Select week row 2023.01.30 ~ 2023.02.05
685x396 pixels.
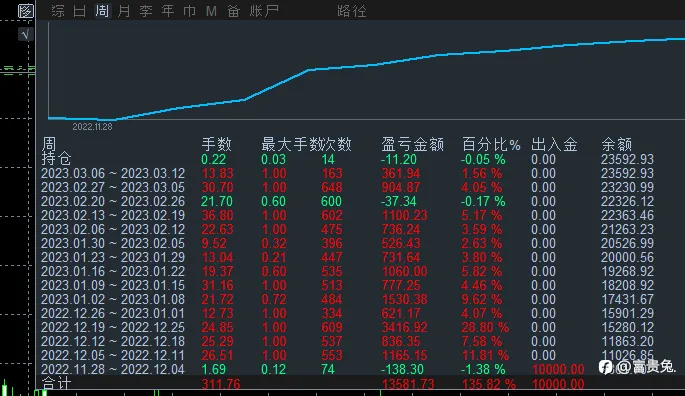[113, 243]
